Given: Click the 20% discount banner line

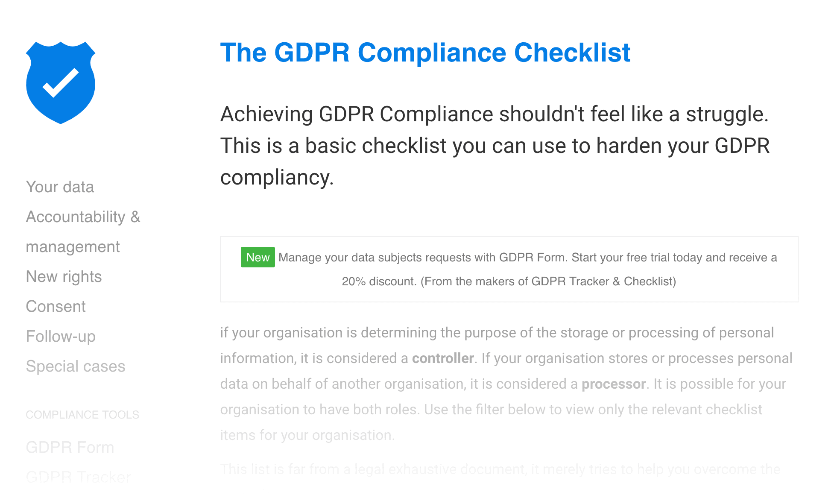Looking at the screenshot, I should point(509,281).
